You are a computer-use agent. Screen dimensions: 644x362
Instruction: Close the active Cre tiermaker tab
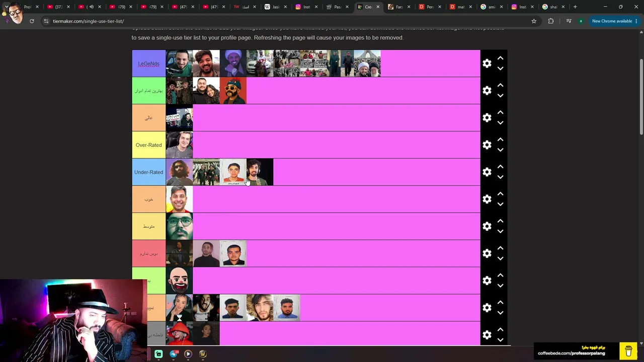(378, 7)
